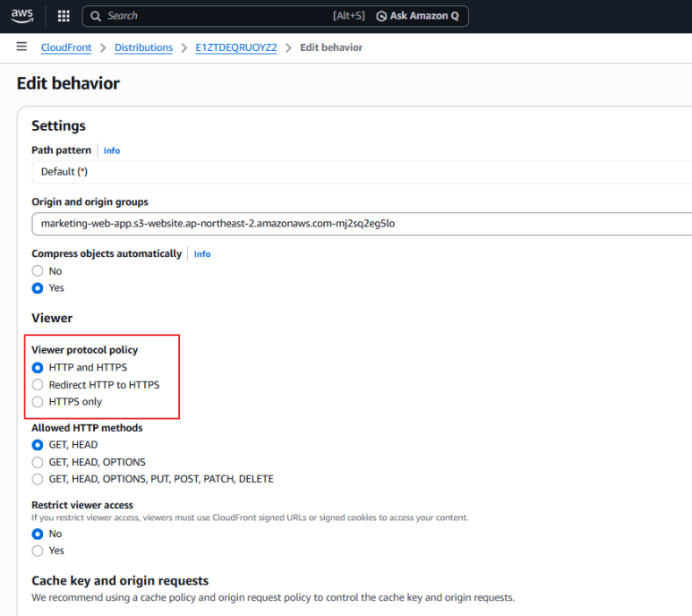Open distribution E1ZTDEQRUOYZ2 breadcrumb

click(x=236, y=47)
